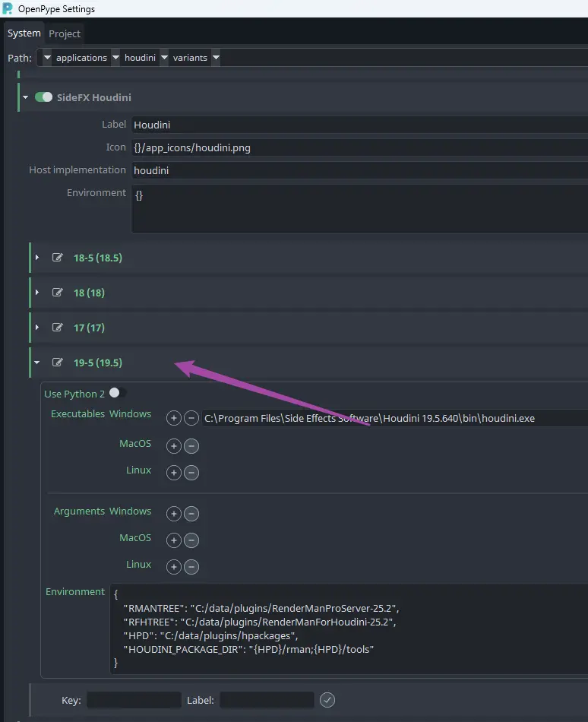The height and width of the screenshot is (722, 588).
Task: Click the SideFX Houdini heading text
Action: pos(94,97)
